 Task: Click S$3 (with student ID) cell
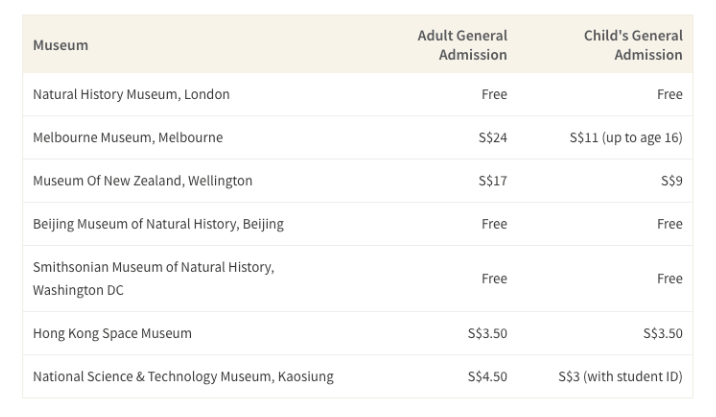pos(620,376)
